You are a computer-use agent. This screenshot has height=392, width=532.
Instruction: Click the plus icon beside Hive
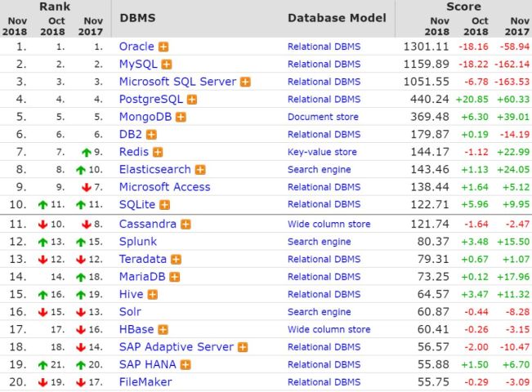tap(153, 295)
